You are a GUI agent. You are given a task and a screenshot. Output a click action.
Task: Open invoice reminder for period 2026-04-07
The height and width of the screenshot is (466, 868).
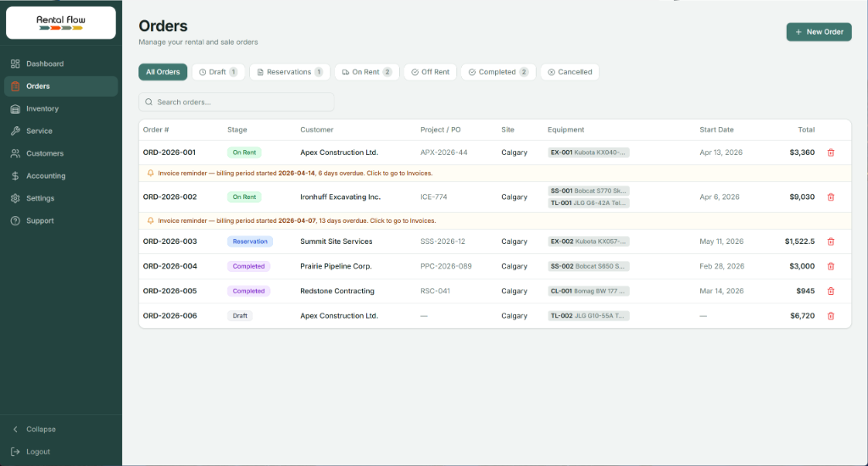click(495, 221)
